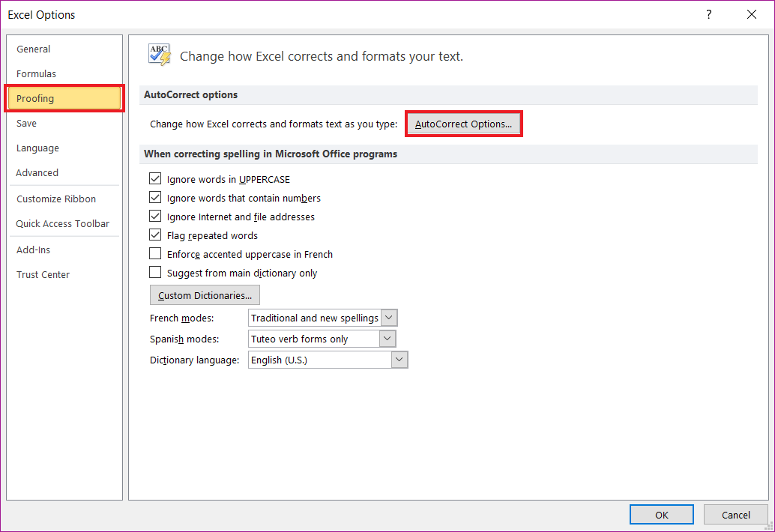The width and height of the screenshot is (775, 532).
Task: Toggle Ignore words in UPPERCASE checkbox
Action: (155, 178)
